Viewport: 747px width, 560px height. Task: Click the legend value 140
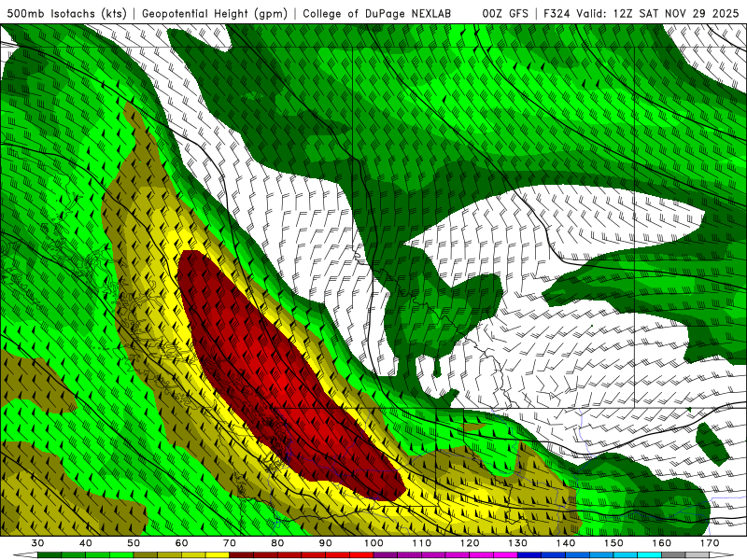pos(566,543)
